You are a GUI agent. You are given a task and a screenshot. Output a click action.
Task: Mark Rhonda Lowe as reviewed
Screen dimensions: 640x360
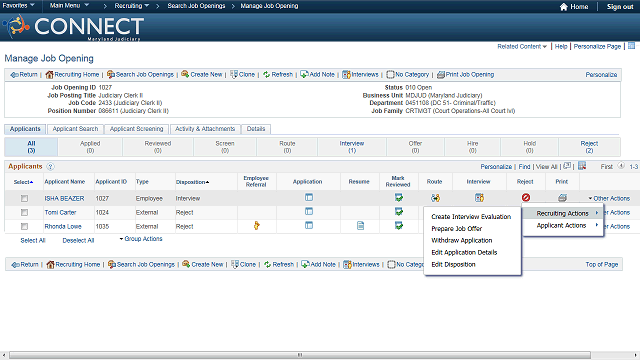coord(399,225)
